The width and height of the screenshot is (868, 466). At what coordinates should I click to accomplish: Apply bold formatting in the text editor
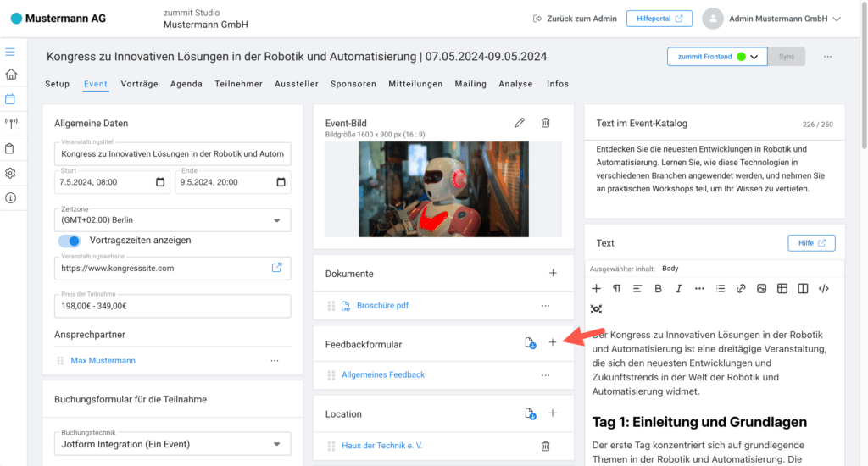(x=658, y=288)
